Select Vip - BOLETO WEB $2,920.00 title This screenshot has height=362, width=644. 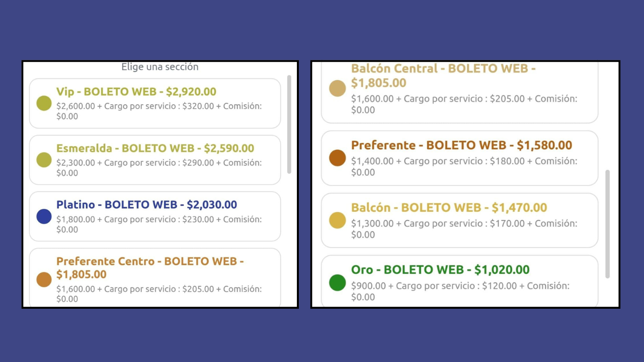pos(136,92)
